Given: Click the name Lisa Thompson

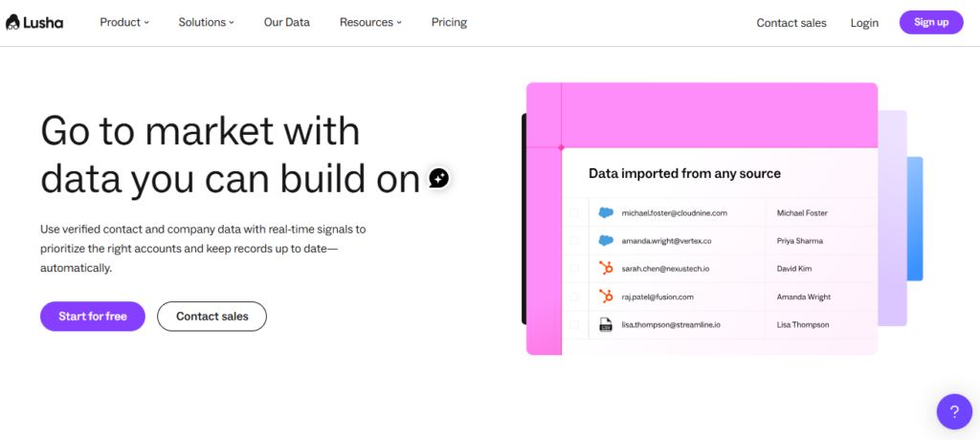Looking at the screenshot, I should pyautogui.click(x=803, y=325).
